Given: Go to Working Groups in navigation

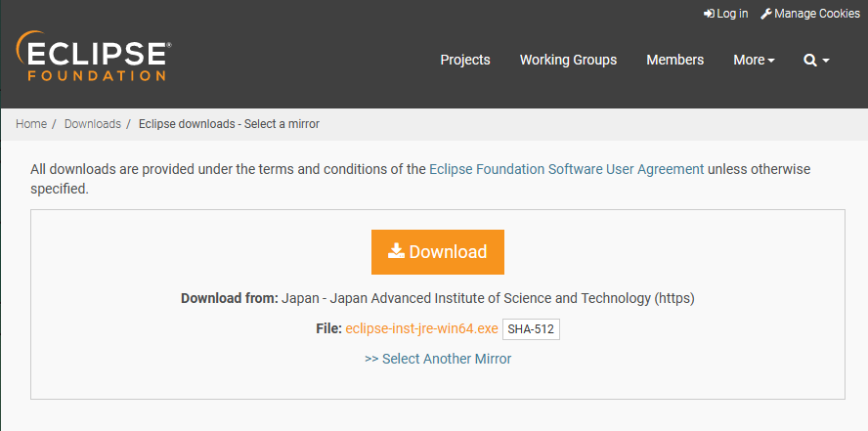Looking at the screenshot, I should coord(568,60).
